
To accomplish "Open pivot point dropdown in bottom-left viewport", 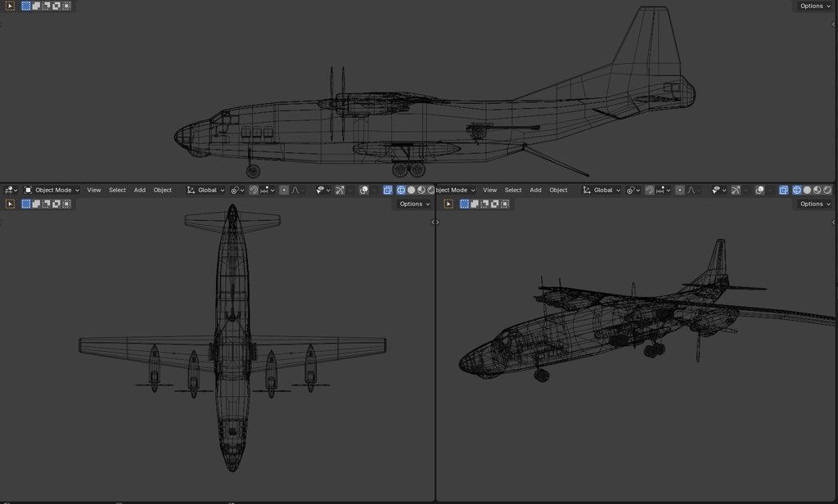I will point(237,190).
